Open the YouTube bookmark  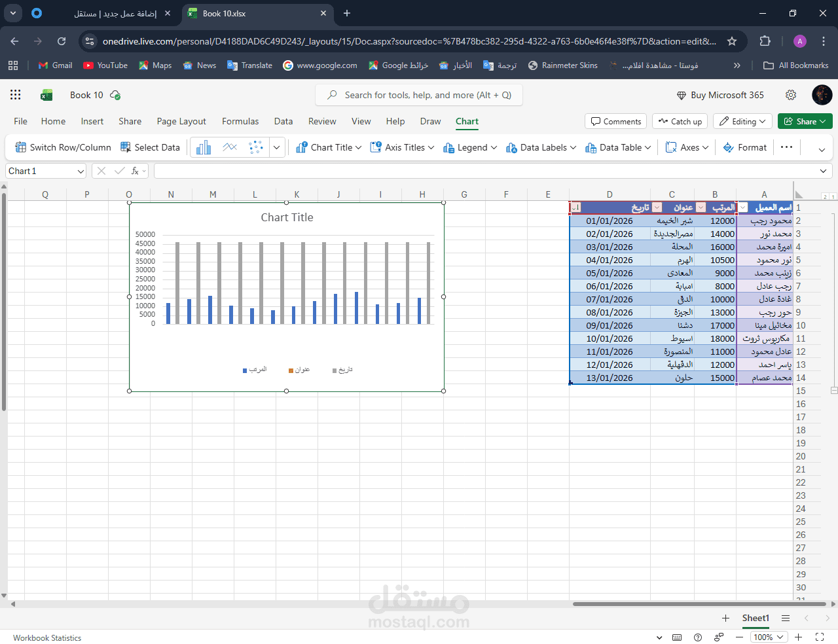[x=105, y=65]
